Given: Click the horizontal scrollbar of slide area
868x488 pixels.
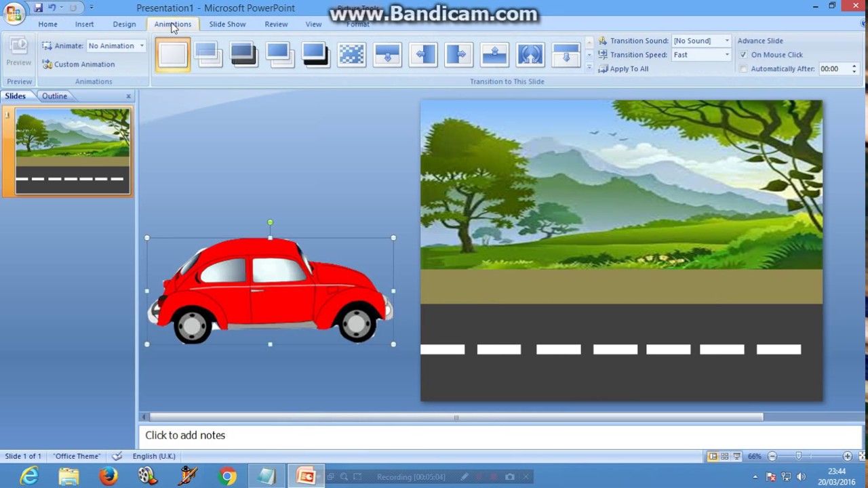Looking at the screenshot, I should 456,418.
